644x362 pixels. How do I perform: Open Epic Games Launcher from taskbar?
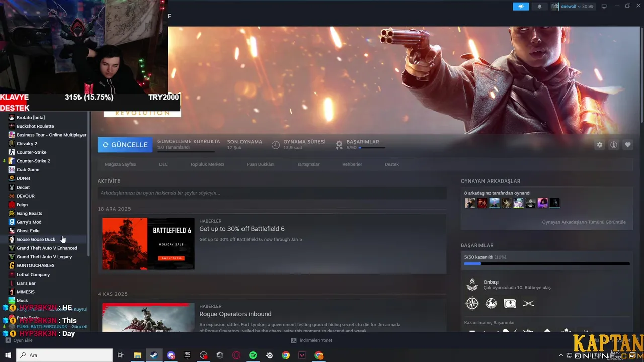click(187, 355)
